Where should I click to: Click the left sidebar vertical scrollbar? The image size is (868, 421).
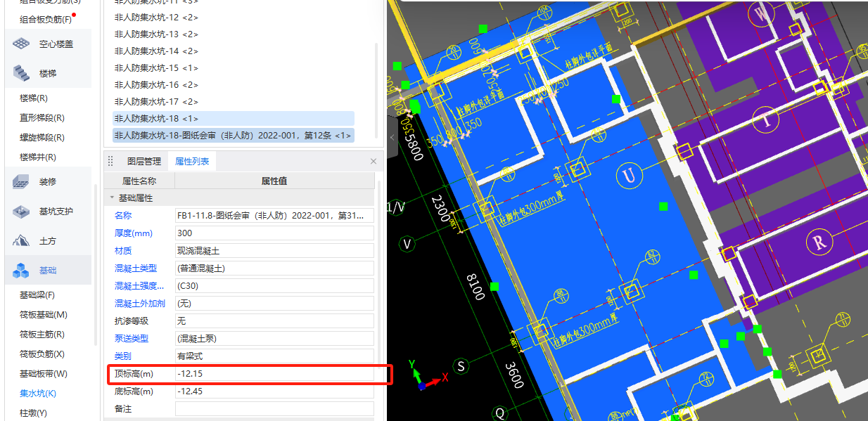coord(96,264)
